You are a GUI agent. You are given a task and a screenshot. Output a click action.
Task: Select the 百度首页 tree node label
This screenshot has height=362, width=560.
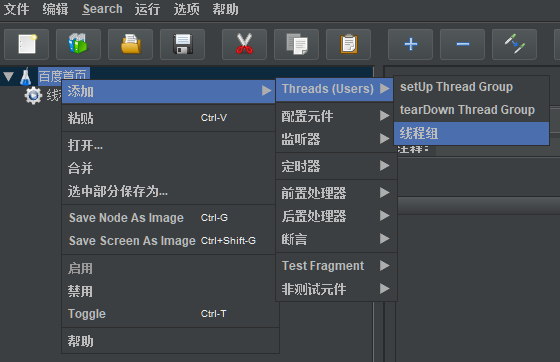coord(63,76)
